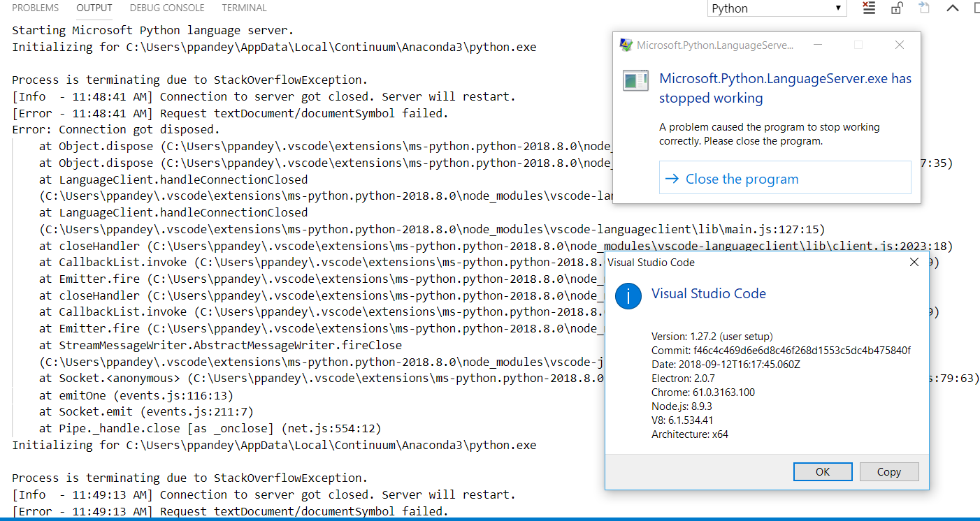Click the 'Pipe._handle.close' stack trace line

click(x=210, y=429)
